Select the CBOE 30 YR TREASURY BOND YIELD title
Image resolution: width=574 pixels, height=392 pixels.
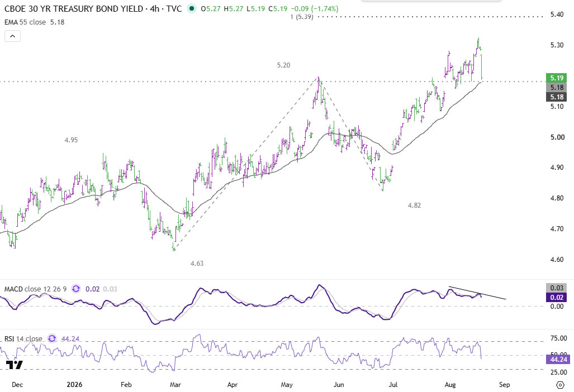coord(74,9)
